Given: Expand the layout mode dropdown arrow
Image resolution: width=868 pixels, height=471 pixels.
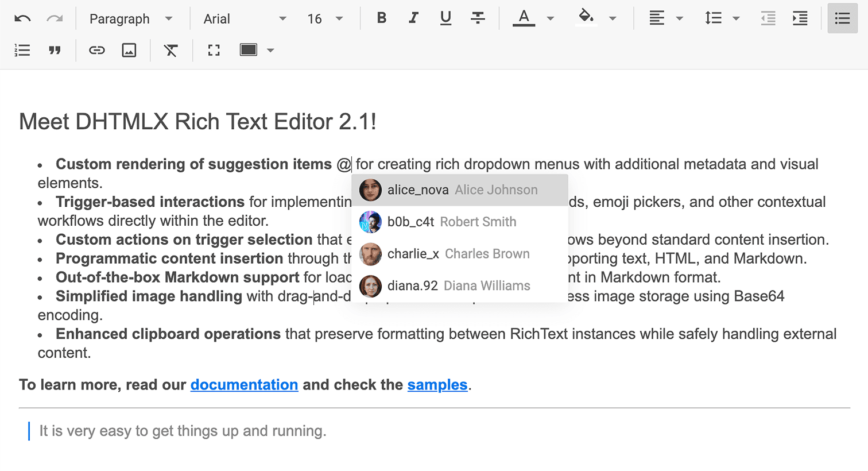Looking at the screenshot, I should (271, 51).
